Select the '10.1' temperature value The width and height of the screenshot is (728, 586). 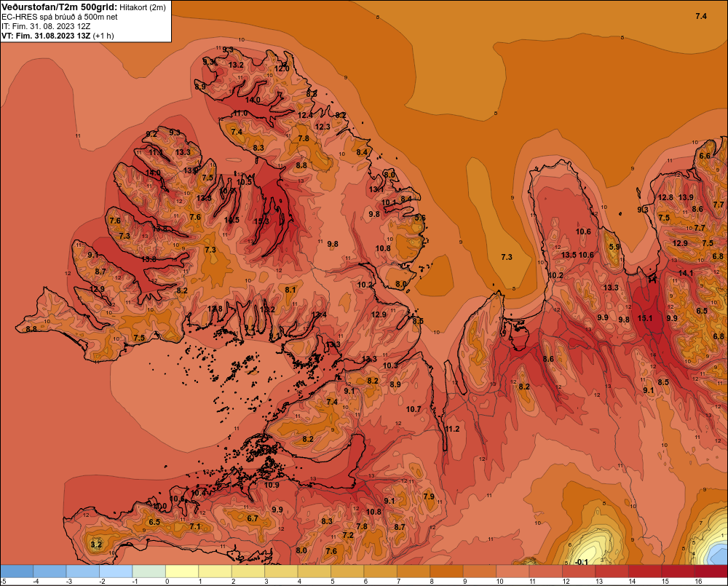(389, 202)
